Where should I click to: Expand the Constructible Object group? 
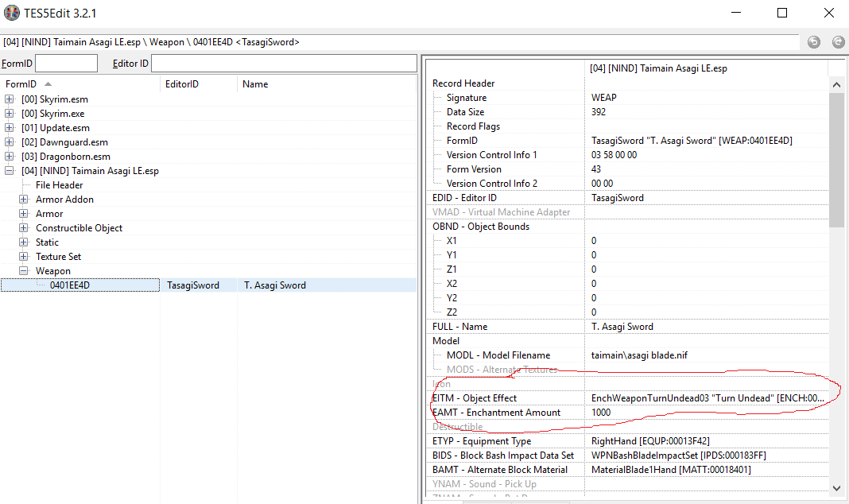(24, 228)
